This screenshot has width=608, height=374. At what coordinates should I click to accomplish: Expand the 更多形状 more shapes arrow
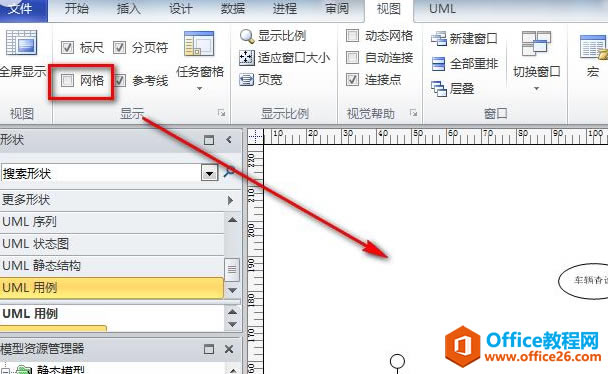pos(231,200)
